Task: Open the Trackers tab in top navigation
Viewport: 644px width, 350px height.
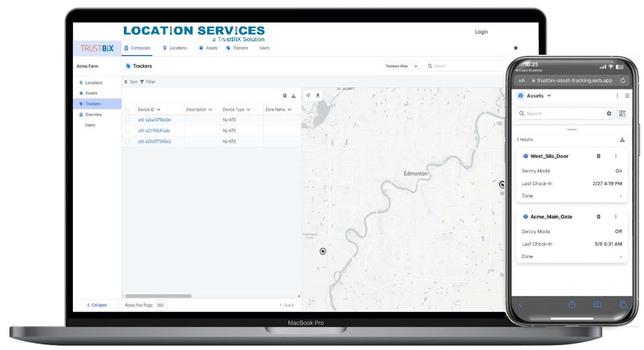Action: click(237, 48)
